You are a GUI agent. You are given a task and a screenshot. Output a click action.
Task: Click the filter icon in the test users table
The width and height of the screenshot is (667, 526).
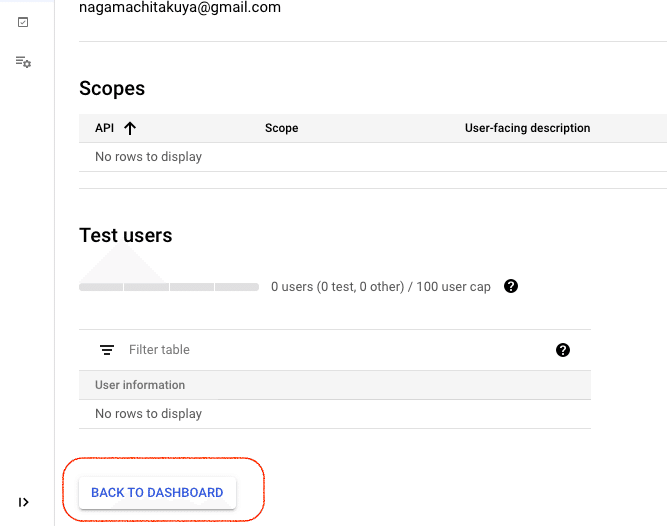(107, 350)
